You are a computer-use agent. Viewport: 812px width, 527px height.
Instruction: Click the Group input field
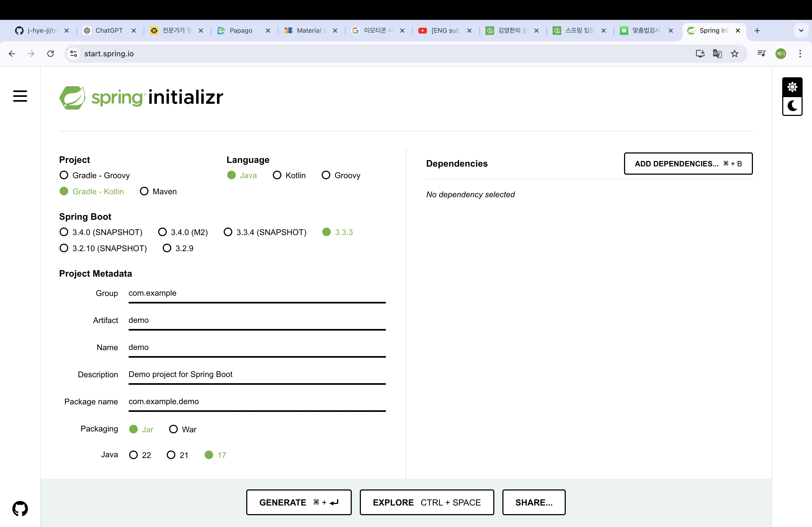(x=257, y=293)
